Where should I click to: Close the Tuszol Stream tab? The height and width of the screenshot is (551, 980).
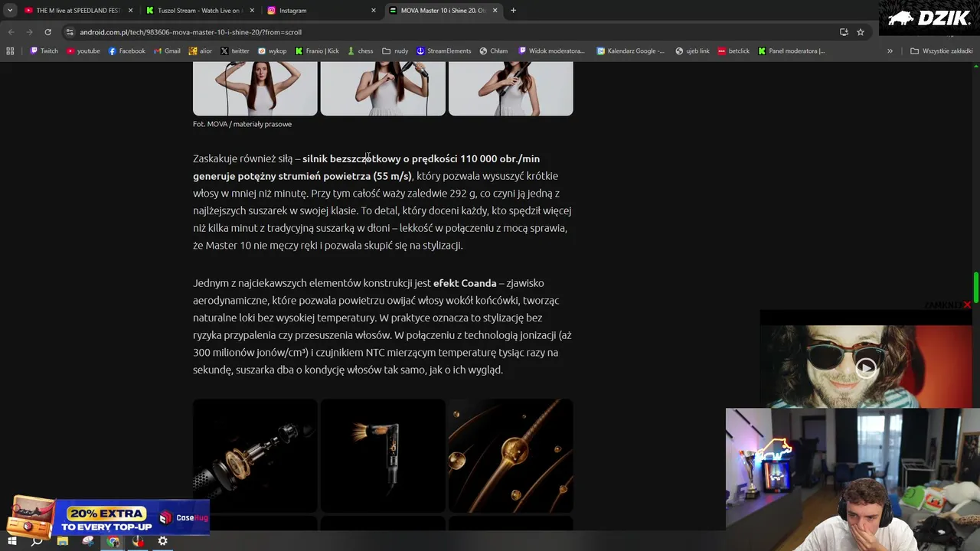click(x=252, y=11)
